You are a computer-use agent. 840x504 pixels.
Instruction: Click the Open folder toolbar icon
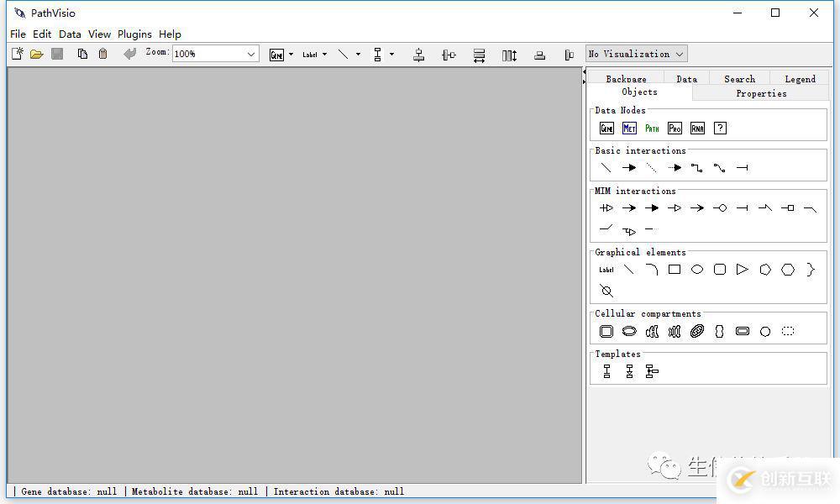click(x=36, y=55)
